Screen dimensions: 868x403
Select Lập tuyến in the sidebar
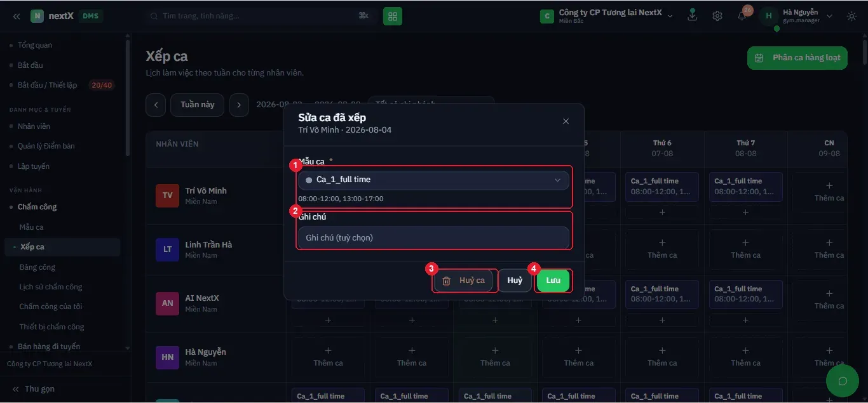coord(34,166)
